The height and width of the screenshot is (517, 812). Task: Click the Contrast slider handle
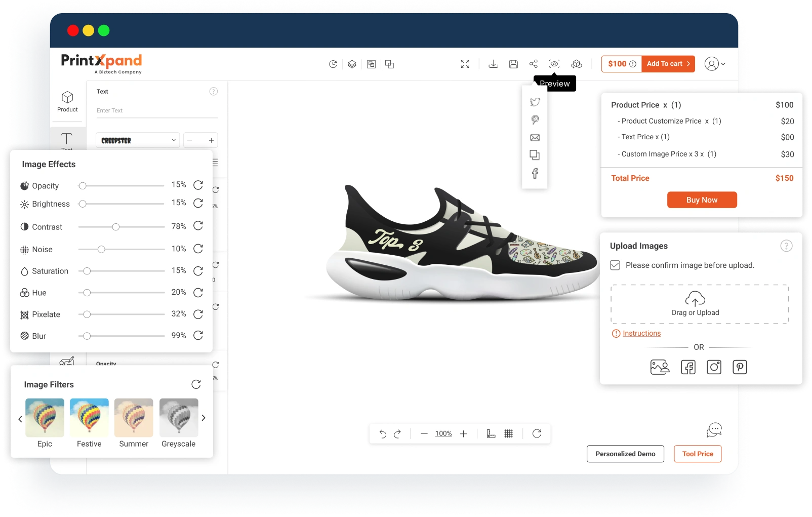116,227
